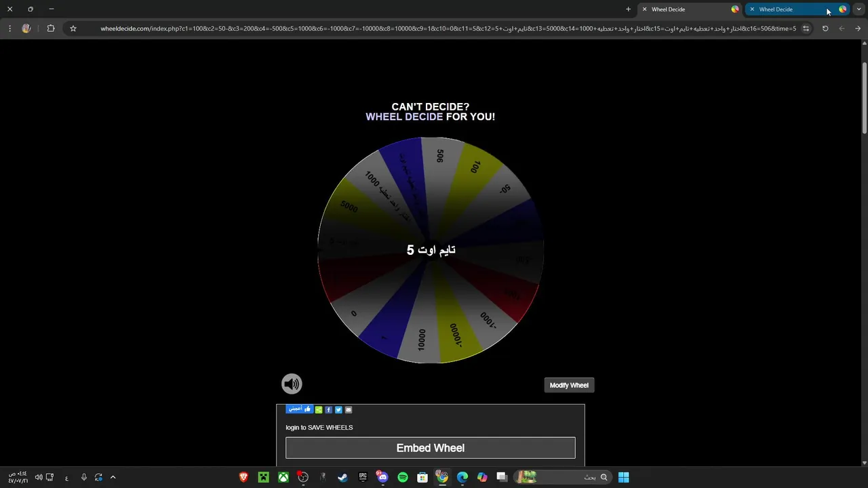
Task: Click the WHEEL DECIDE title link
Action: pyautogui.click(x=404, y=117)
